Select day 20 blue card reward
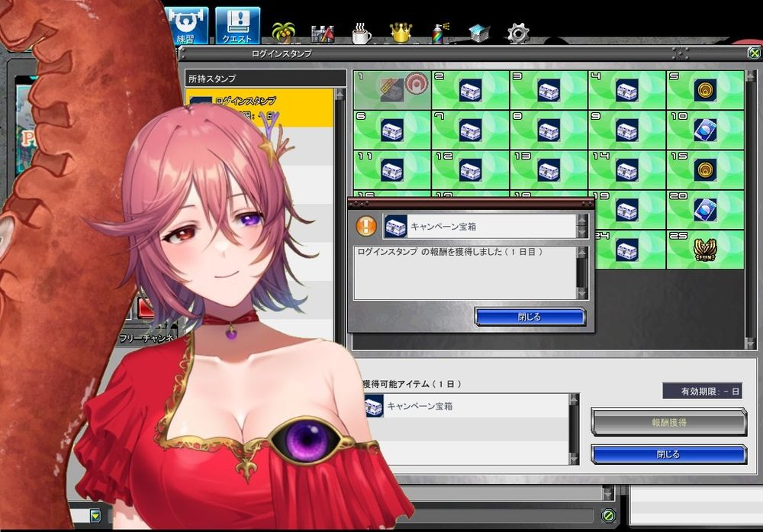Image resolution: width=763 pixels, height=532 pixels. click(706, 210)
